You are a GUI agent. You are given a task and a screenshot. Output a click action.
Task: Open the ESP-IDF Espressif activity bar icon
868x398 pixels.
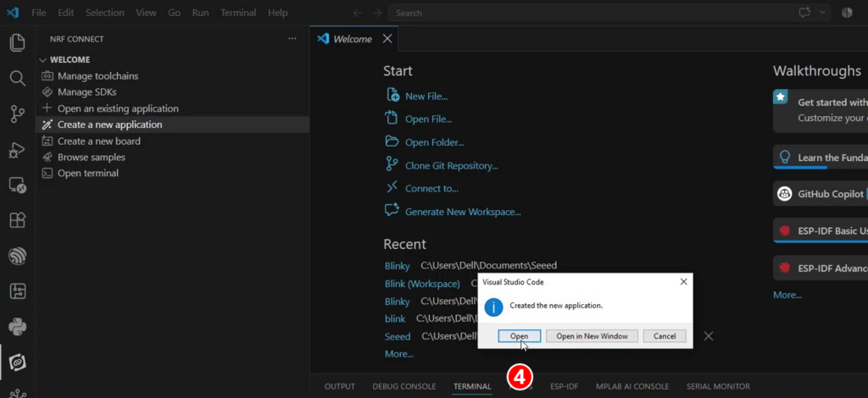[x=18, y=256]
